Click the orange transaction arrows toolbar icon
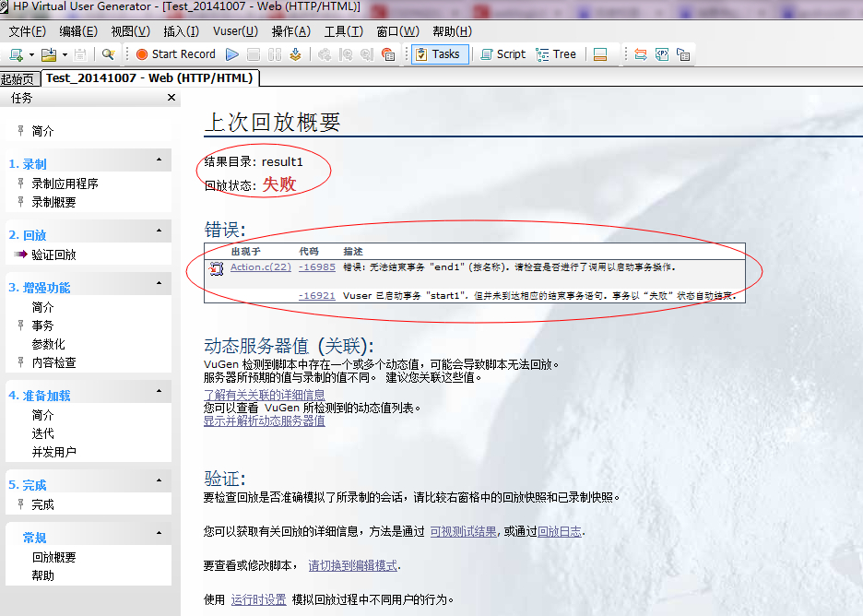Screen dimensions: 863x616 pyautogui.click(x=641, y=54)
